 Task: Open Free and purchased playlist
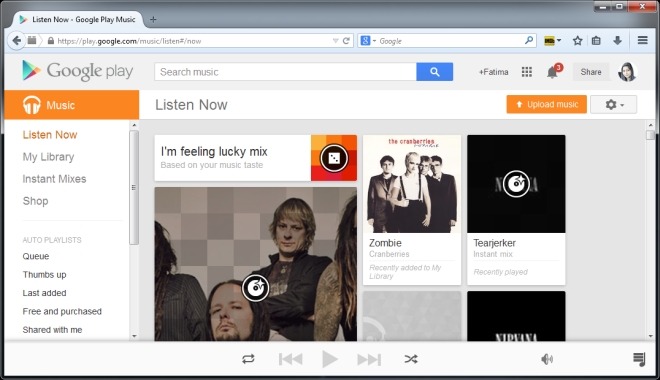pos(62,311)
